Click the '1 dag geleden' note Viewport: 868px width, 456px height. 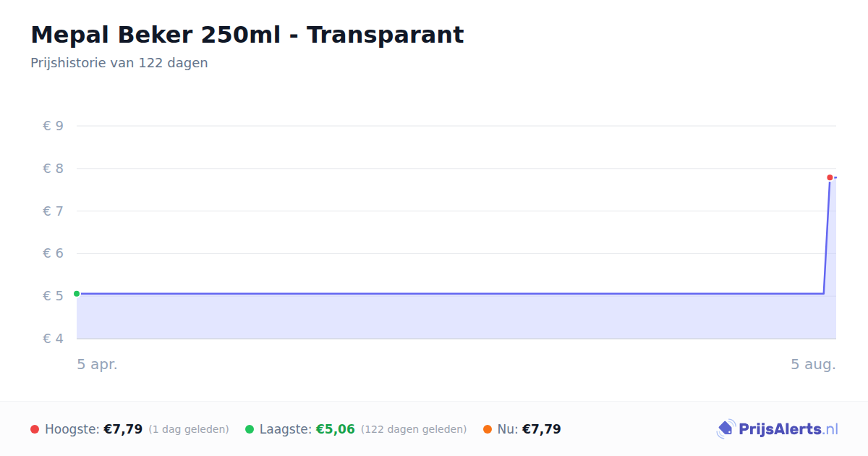point(189,429)
